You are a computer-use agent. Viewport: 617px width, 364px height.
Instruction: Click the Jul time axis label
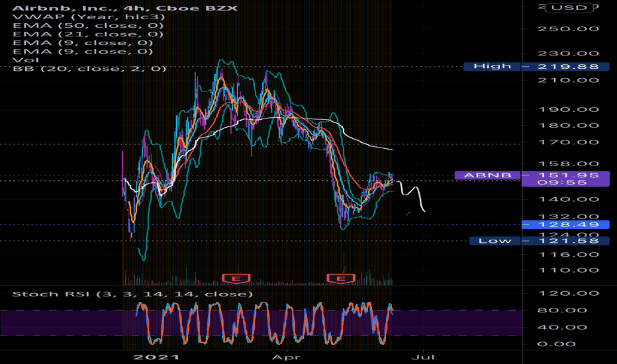[x=423, y=357]
